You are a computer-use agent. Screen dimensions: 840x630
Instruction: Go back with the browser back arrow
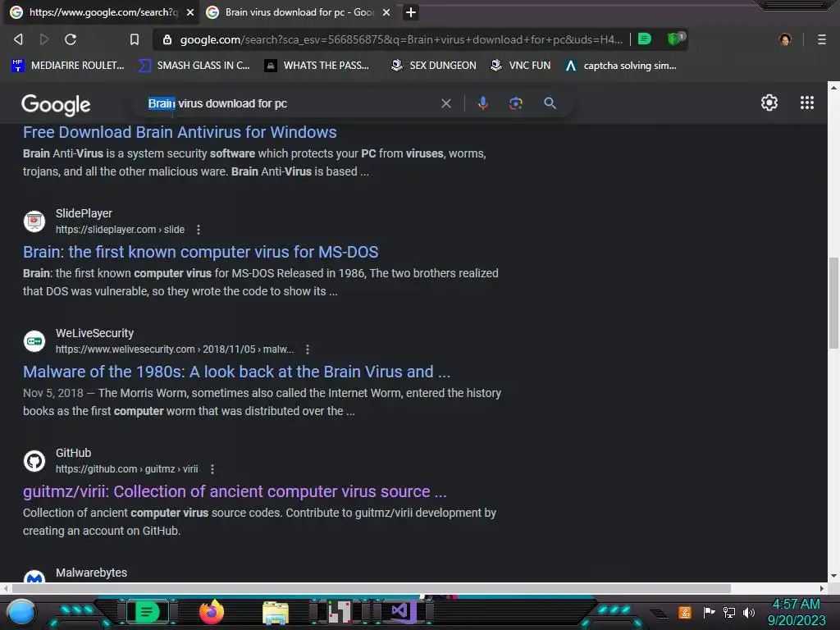point(18,39)
